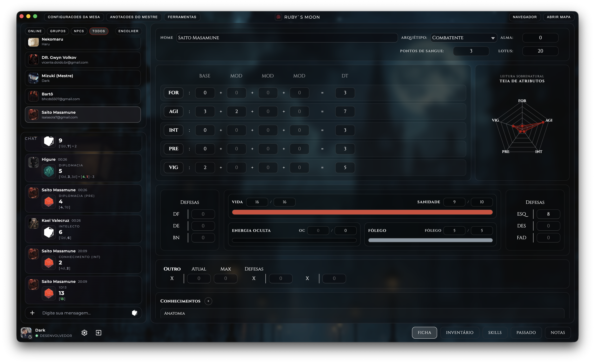Click the DF defense value field
The width and height of the screenshot is (595, 364).
coord(203,214)
